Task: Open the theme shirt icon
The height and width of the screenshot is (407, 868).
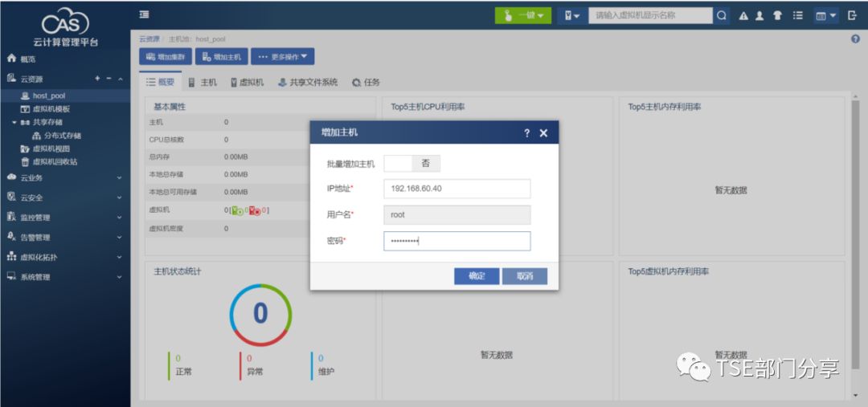Action: point(778,16)
